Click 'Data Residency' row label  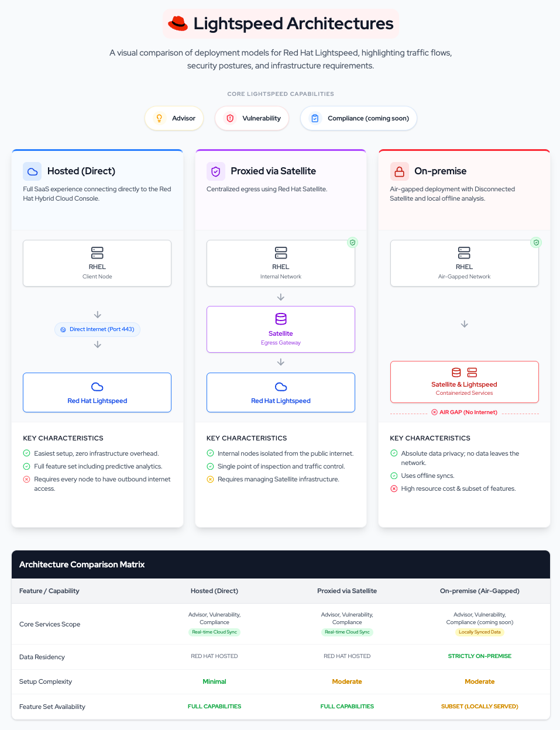pos(42,657)
